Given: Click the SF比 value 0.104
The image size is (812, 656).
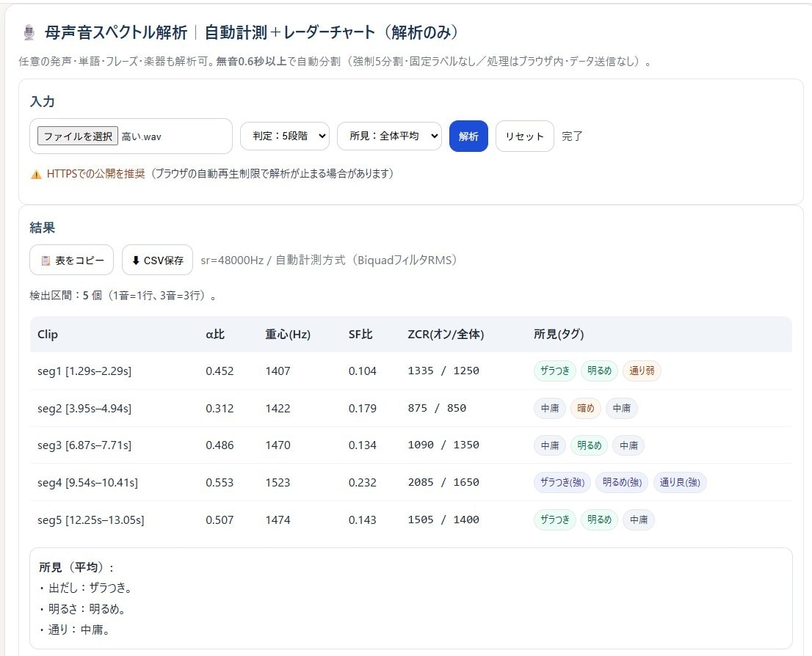Looking at the screenshot, I should coord(363,371).
